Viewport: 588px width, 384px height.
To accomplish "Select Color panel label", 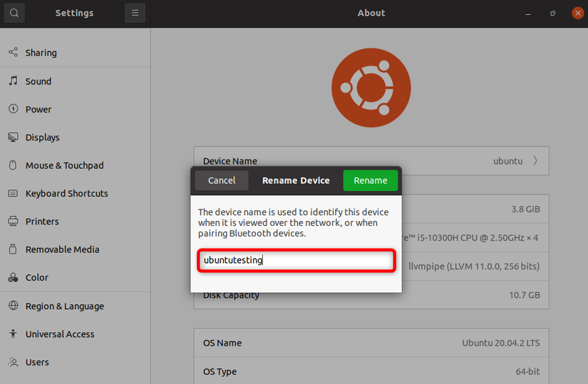I will (x=37, y=278).
